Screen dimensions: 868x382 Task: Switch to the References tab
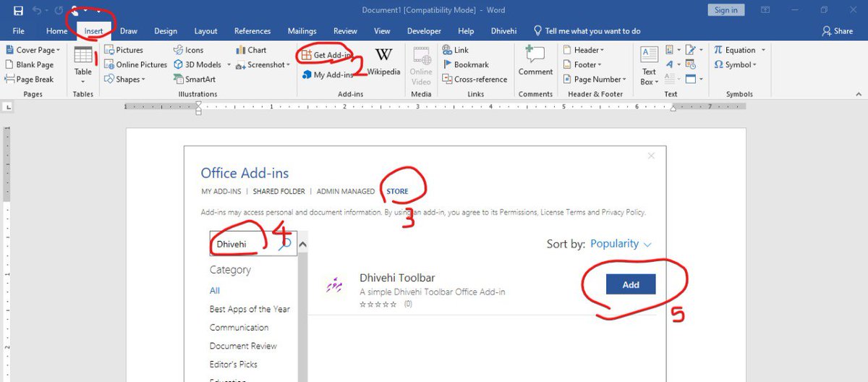pyautogui.click(x=252, y=31)
